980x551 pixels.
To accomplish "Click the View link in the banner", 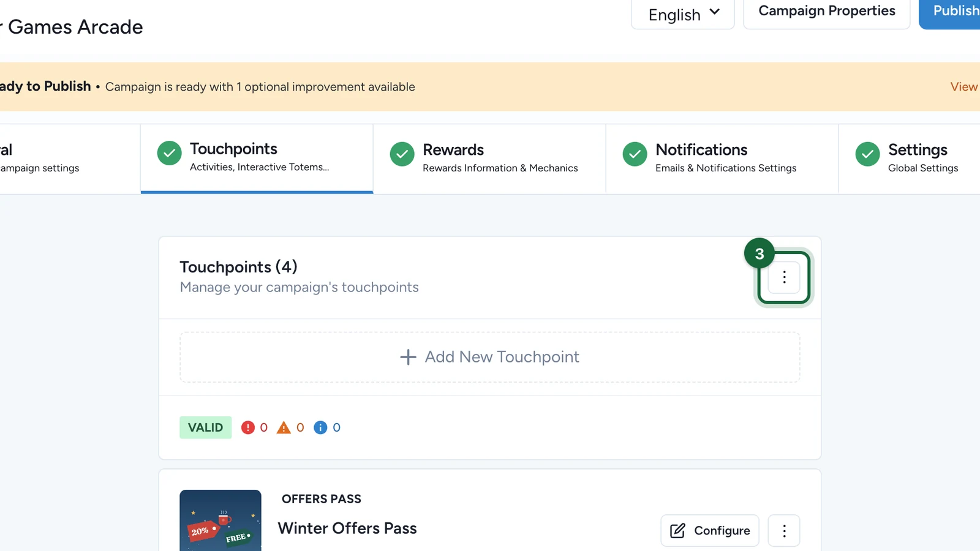I will tap(964, 87).
